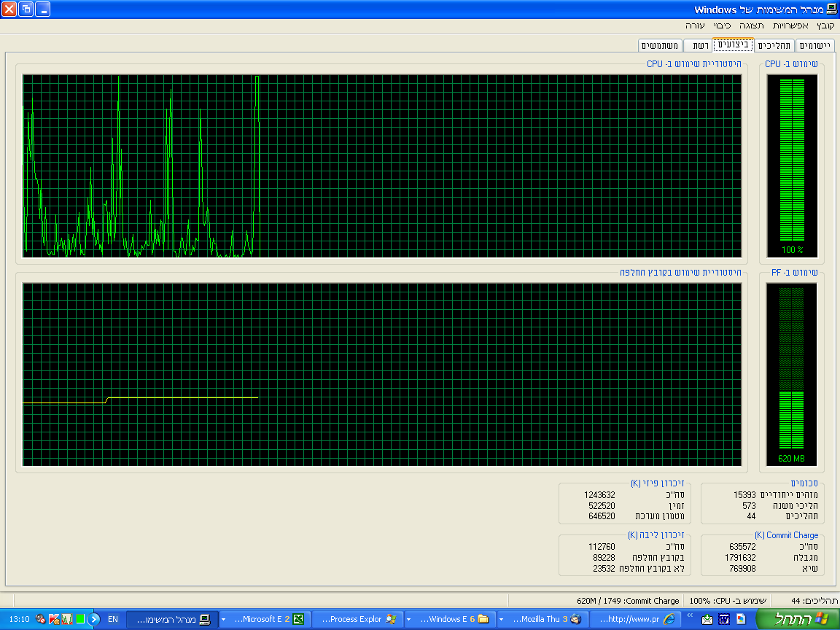Expand hidden tray icons with the round arrow

click(94, 619)
